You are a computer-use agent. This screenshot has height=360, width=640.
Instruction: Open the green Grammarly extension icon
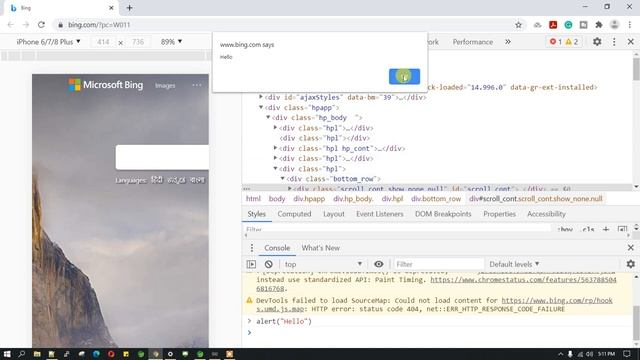coord(568,25)
